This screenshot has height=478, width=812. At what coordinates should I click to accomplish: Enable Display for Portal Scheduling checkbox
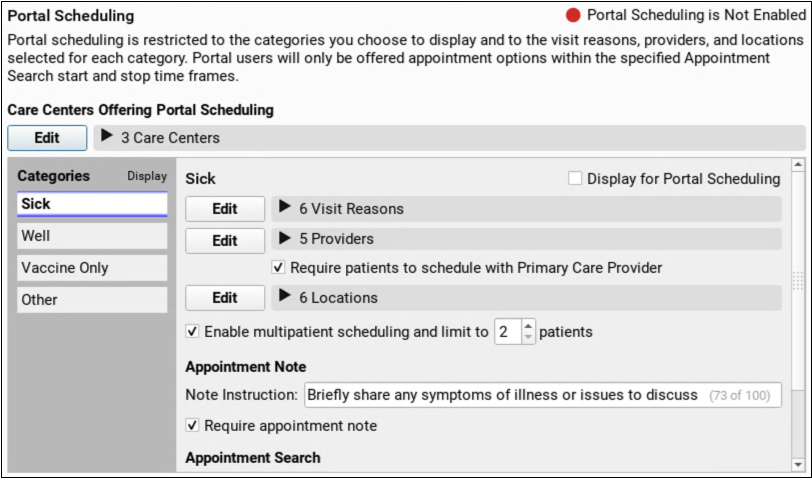point(575,179)
